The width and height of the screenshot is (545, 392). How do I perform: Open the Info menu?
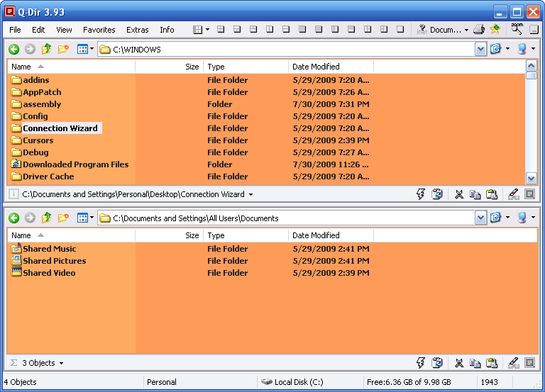pos(167,30)
